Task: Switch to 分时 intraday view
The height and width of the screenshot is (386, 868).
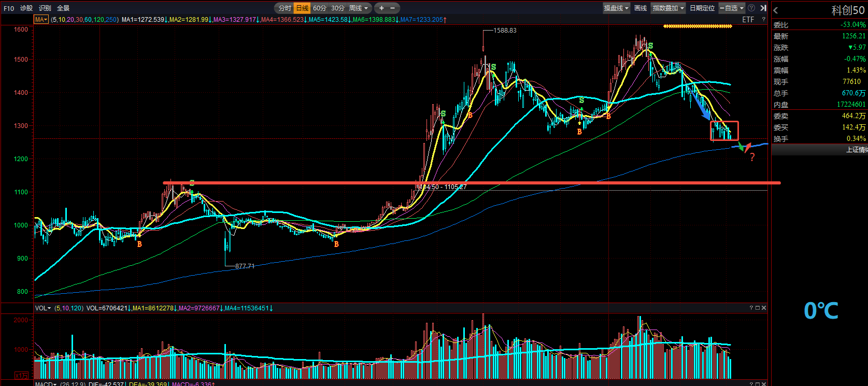Action: pos(284,8)
